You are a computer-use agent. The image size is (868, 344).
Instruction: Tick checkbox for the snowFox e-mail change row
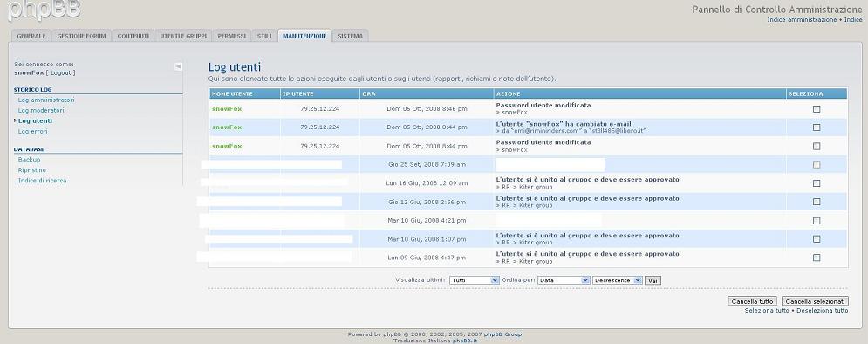tap(817, 127)
